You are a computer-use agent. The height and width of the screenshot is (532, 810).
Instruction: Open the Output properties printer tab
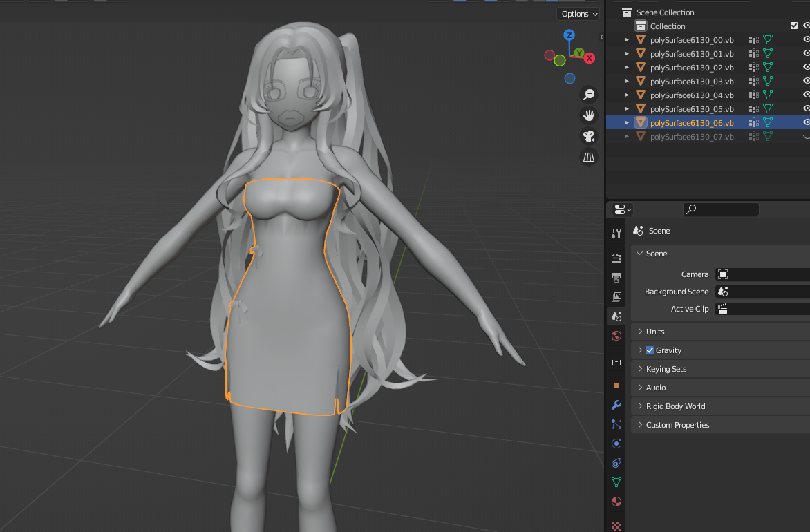616,277
